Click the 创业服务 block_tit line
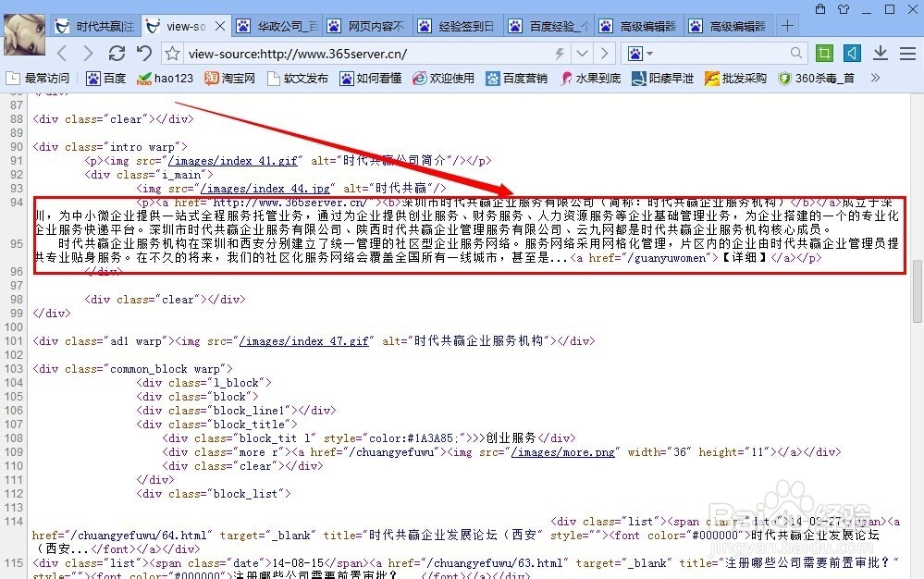This screenshot has height=579, width=924. pyautogui.click(x=369, y=438)
